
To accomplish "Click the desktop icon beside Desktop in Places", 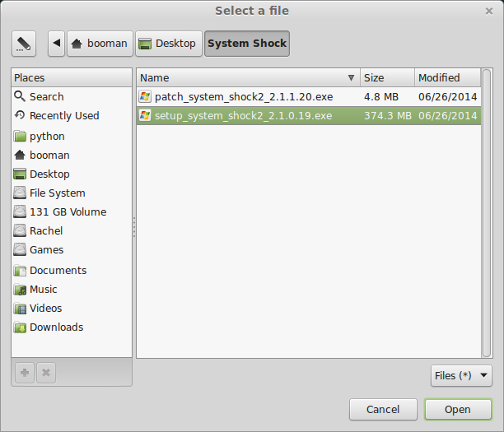I will click(x=20, y=174).
